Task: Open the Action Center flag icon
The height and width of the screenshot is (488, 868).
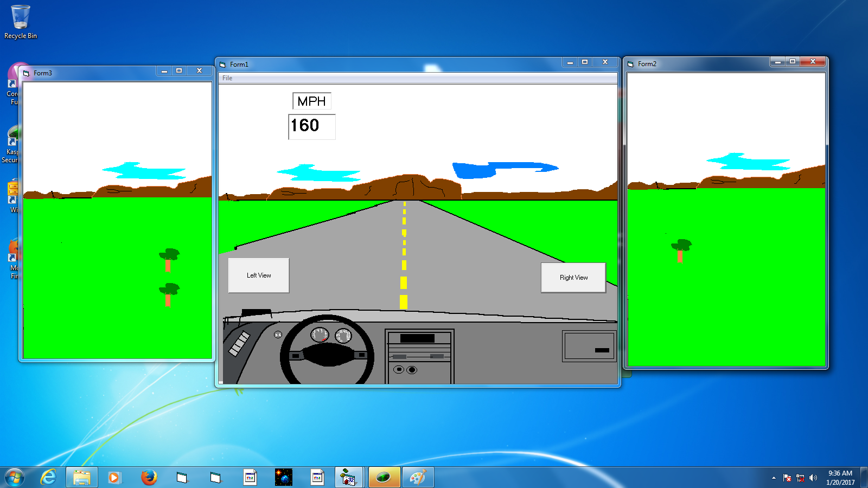Action: pyautogui.click(x=787, y=478)
